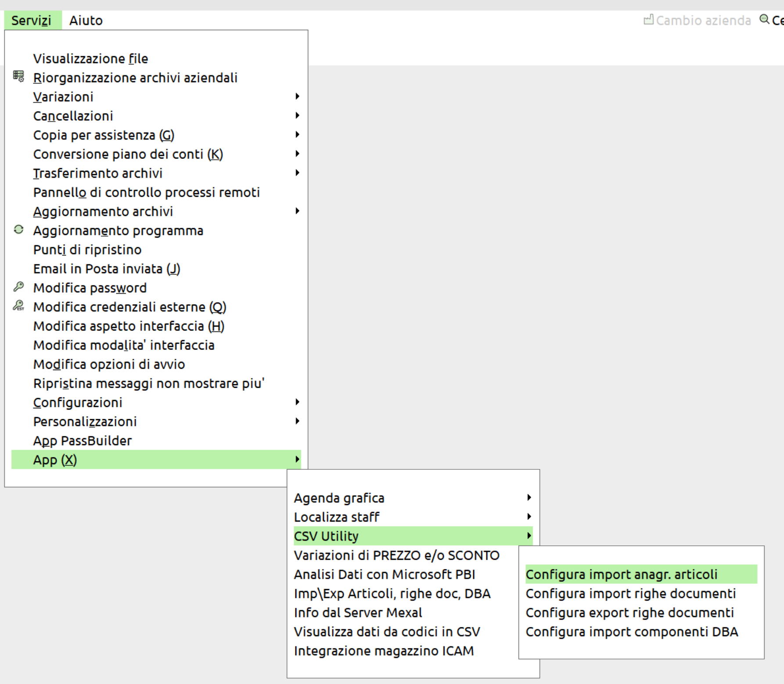The image size is (784, 684).
Task: Click the Modifica password key icon
Action: point(18,287)
